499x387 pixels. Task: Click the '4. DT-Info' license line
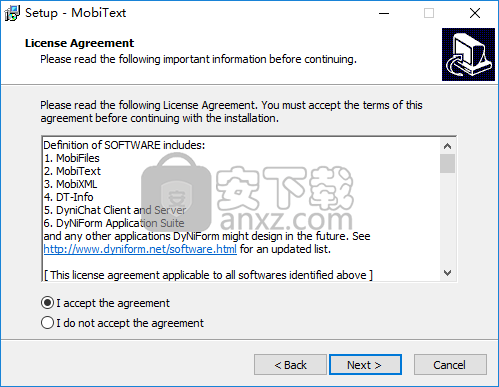[x=68, y=197]
